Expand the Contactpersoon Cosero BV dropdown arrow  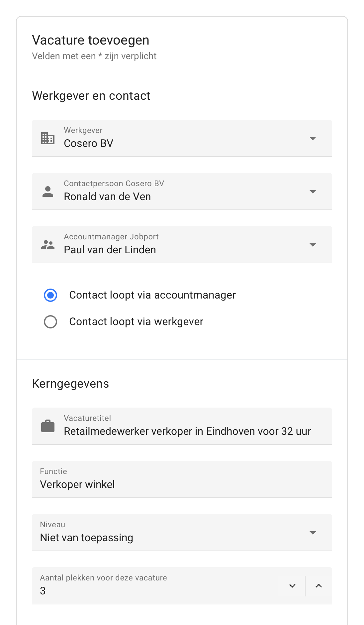point(313,191)
